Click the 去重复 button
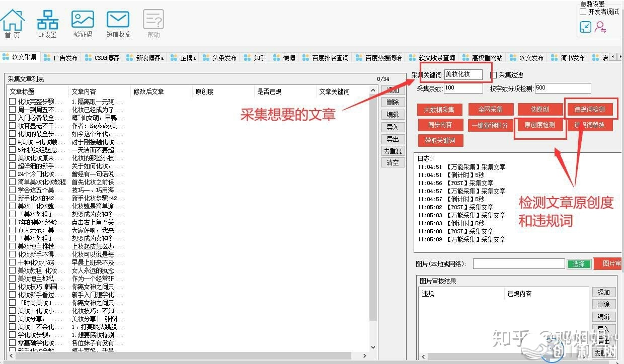Screen dimensions: 624x364 click(393, 150)
